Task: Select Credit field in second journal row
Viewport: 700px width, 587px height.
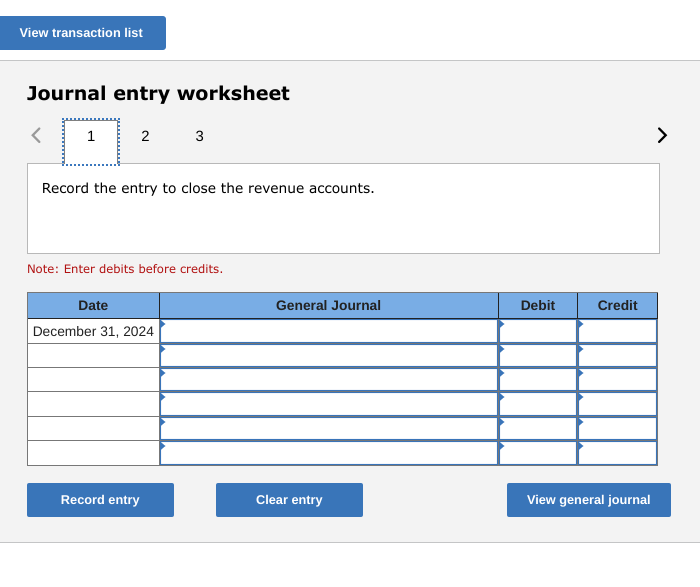Action: [617, 356]
